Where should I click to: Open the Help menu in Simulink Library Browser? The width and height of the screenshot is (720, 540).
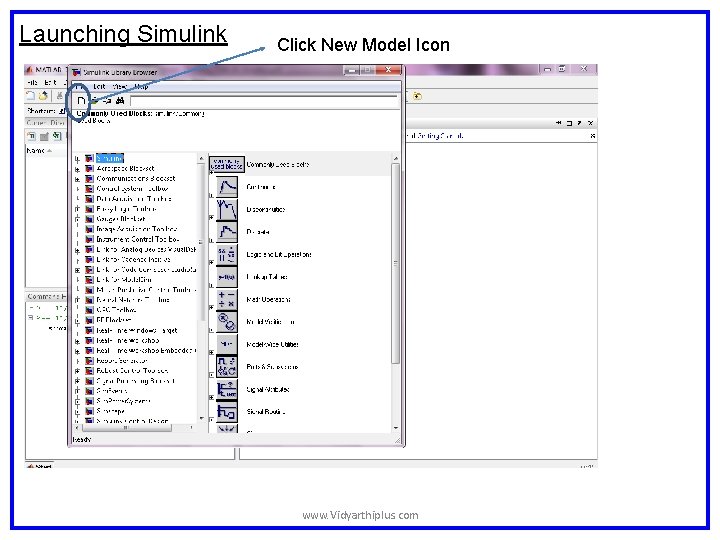(141, 86)
